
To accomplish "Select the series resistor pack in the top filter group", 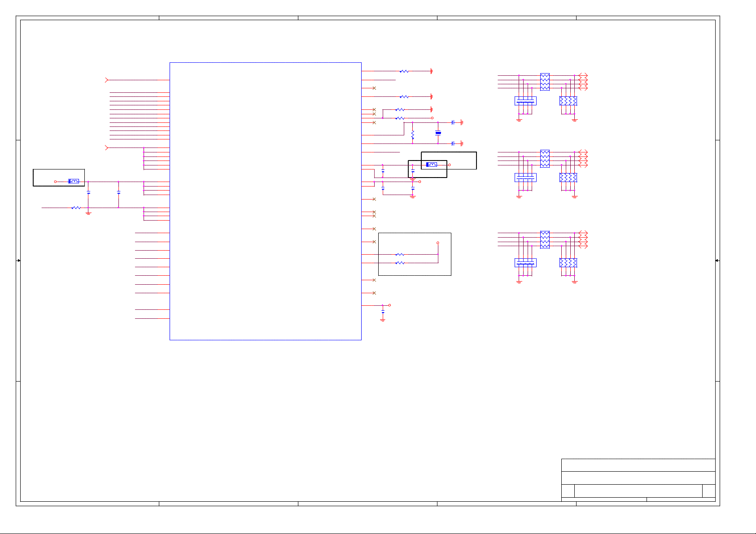I will 545,82.
